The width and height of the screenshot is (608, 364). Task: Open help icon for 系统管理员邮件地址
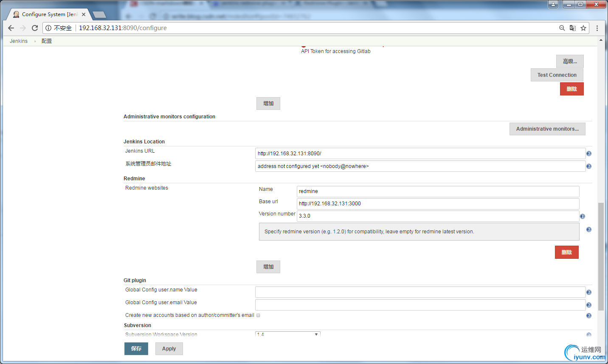[589, 166]
